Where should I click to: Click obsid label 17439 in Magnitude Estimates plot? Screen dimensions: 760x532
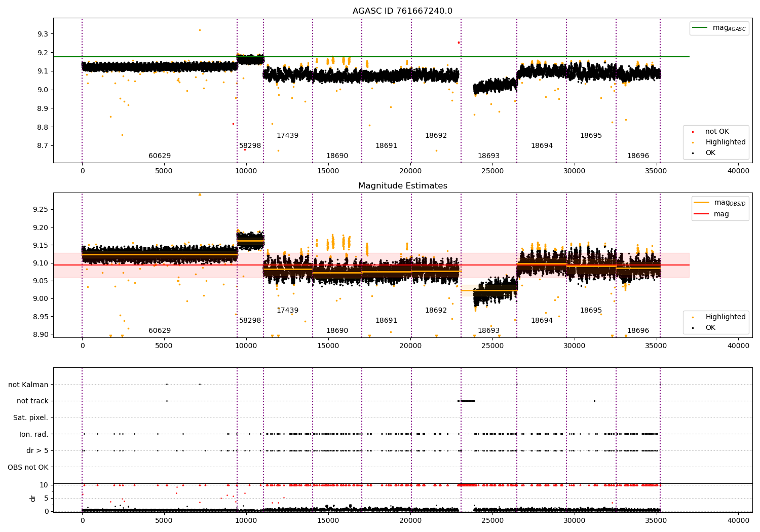point(287,311)
